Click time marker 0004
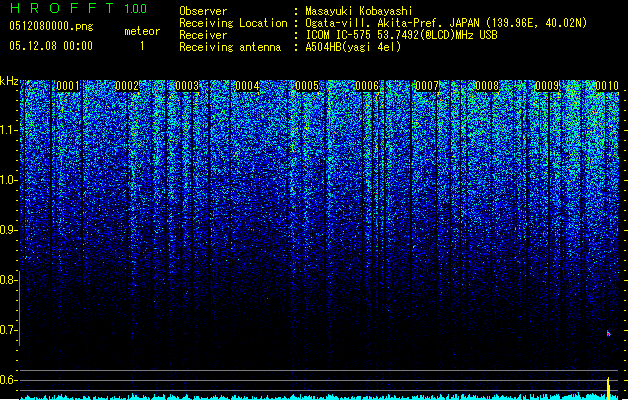This screenshot has height=400, width=629. coord(248,86)
